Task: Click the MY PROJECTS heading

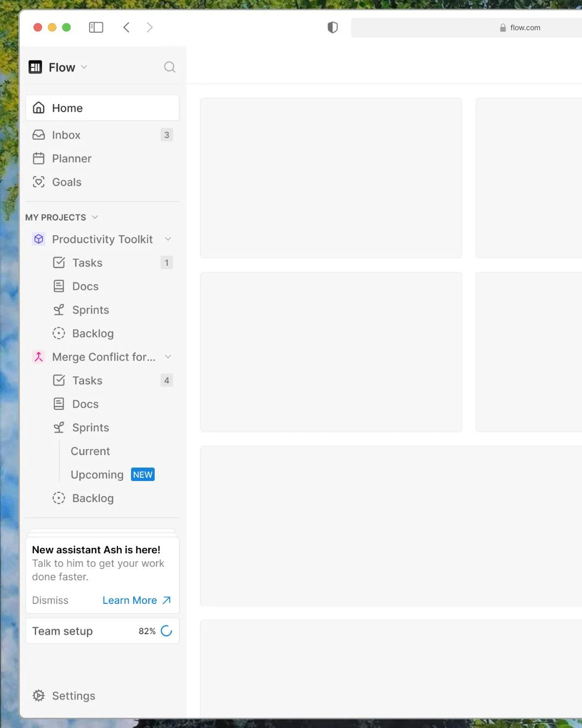Action: (x=56, y=217)
